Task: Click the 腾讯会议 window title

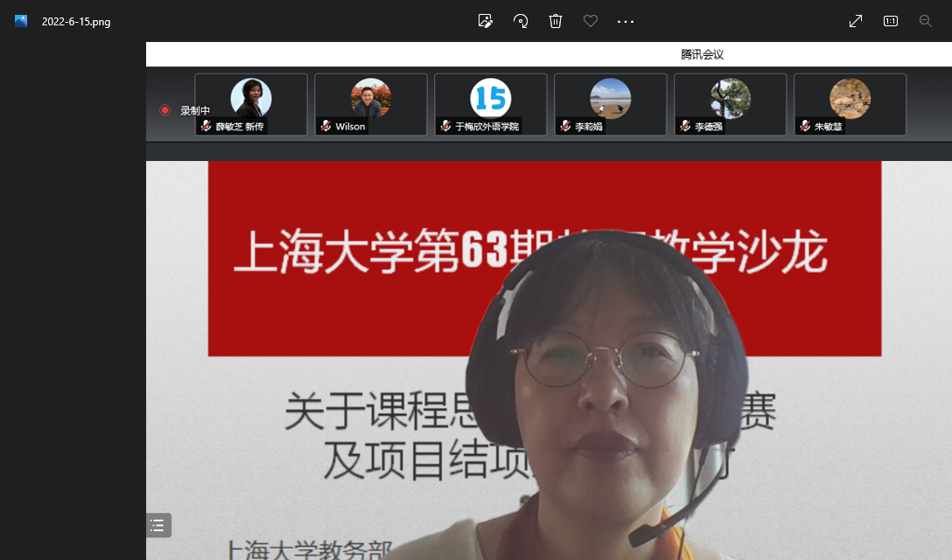Action: pos(702,54)
